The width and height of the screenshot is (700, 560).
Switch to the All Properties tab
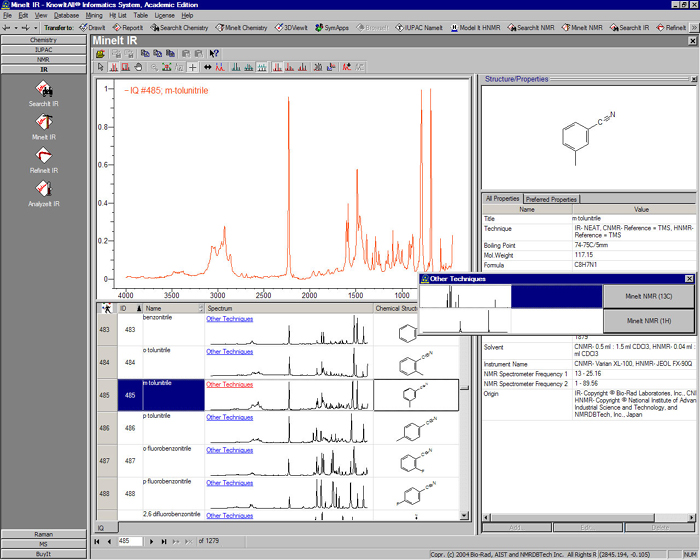[502, 198]
